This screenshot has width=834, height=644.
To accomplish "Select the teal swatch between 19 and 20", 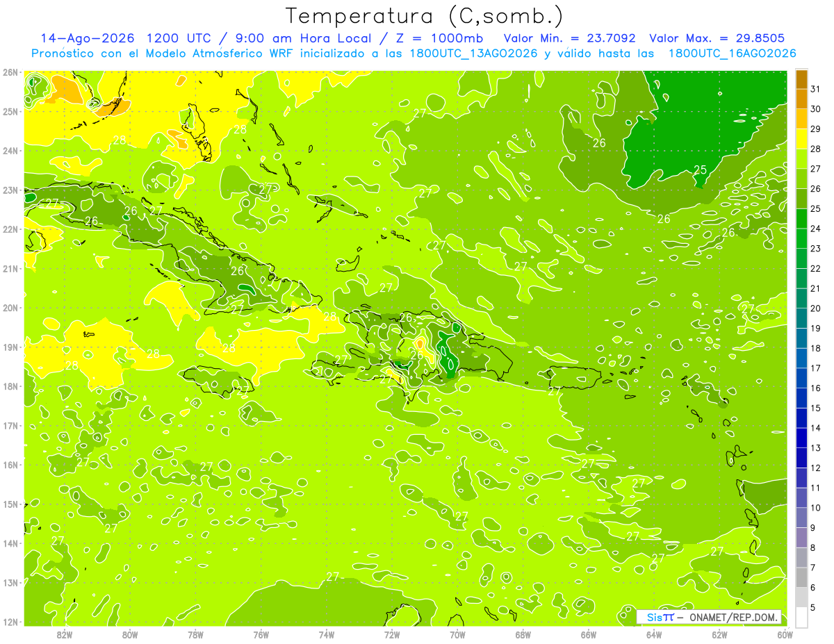I will pyautogui.click(x=801, y=318).
